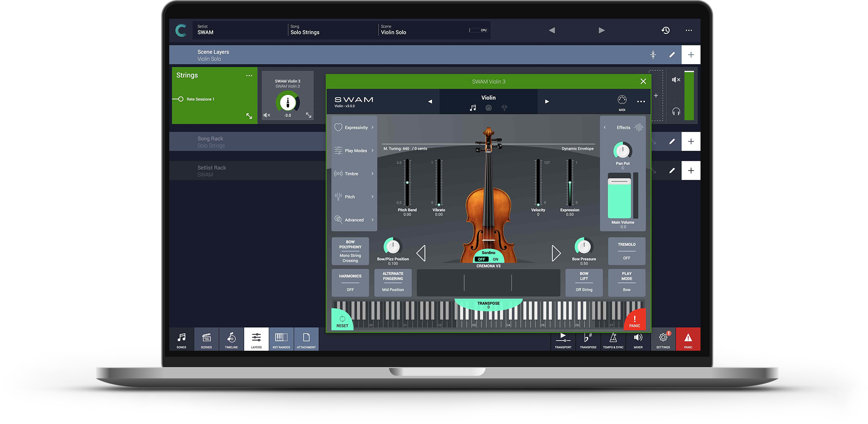Toggle the layer mute speaker icon at right

pos(676,79)
